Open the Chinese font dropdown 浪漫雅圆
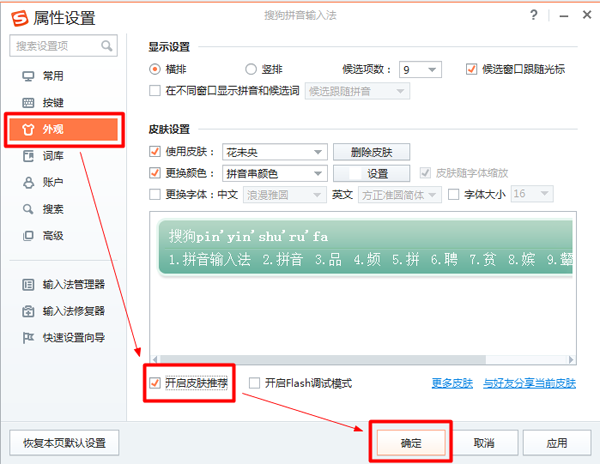 click(285, 195)
